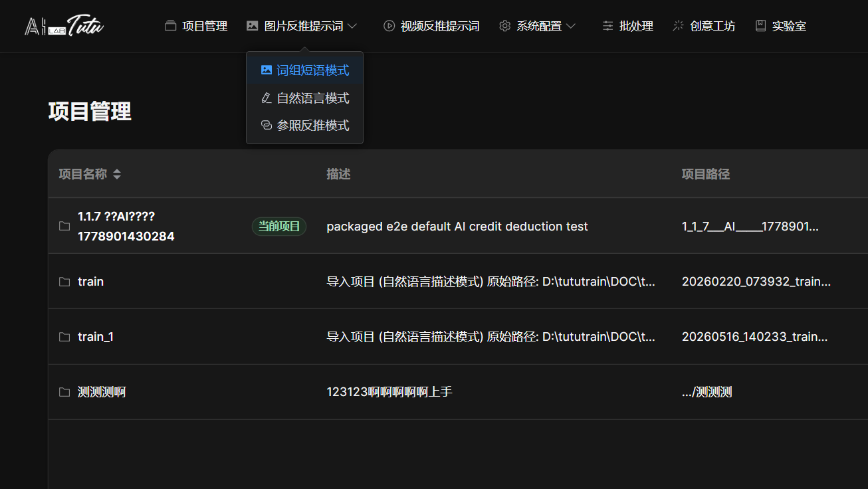868x489 pixels.
Task: Click the path 20260516_140233_train...
Action: [x=755, y=337]
